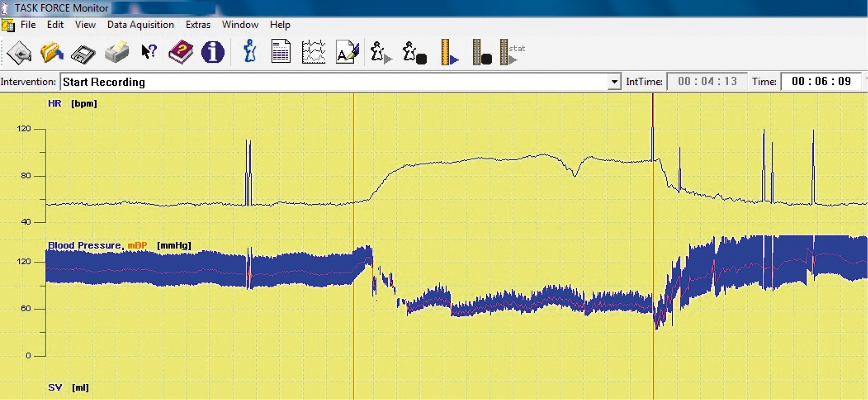Viewport: 868px width, 400px height.
Task: Stop patient measurement via figure stop icon
Action: coord(414,52)
